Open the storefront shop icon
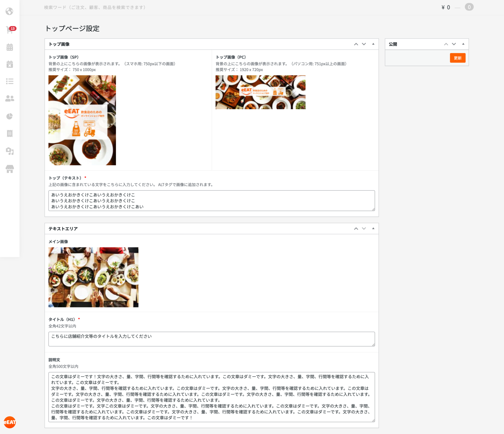Image resolution: width=504 pixels, height=434 pixels. [10, 169]
